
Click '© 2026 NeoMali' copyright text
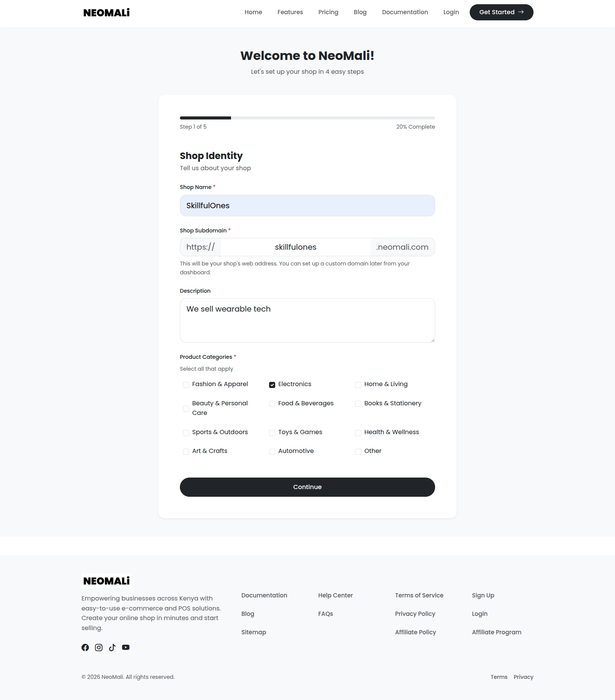128,677
